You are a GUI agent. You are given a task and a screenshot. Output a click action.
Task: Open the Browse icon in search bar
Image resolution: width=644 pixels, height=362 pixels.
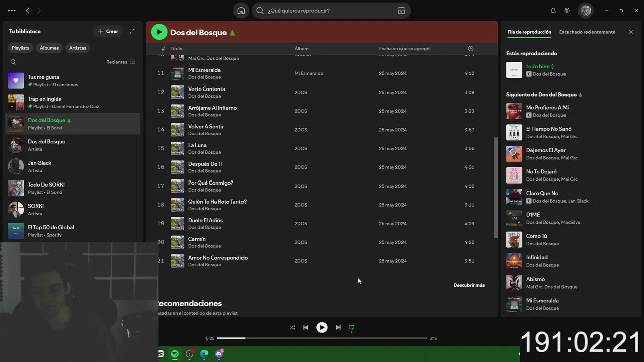coord(401,11)
